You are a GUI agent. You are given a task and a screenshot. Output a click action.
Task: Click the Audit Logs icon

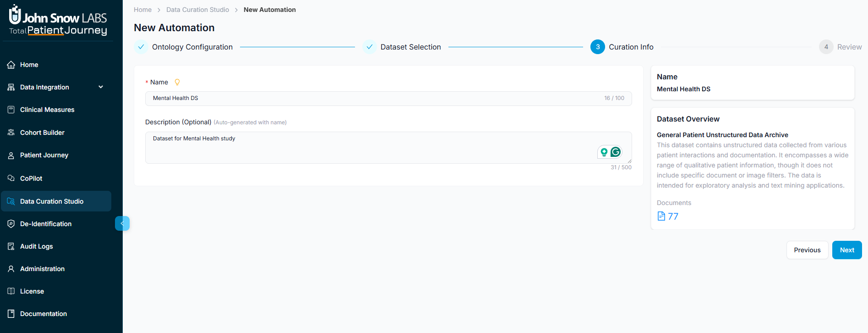tap(11, 246)
